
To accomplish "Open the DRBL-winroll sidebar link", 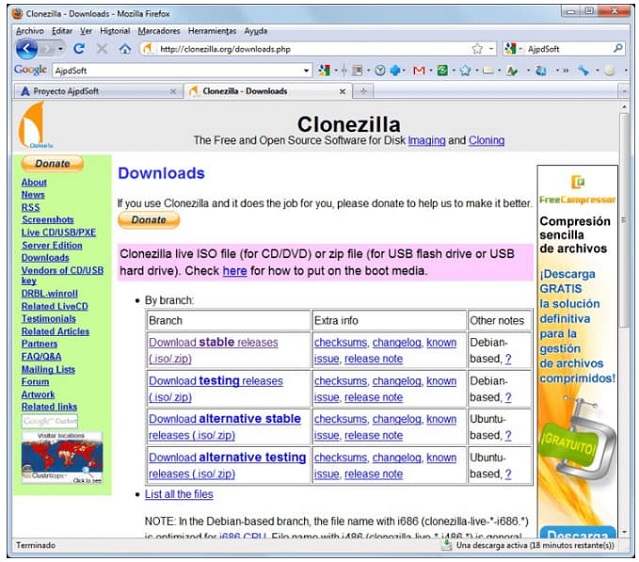I will point(50,293).
